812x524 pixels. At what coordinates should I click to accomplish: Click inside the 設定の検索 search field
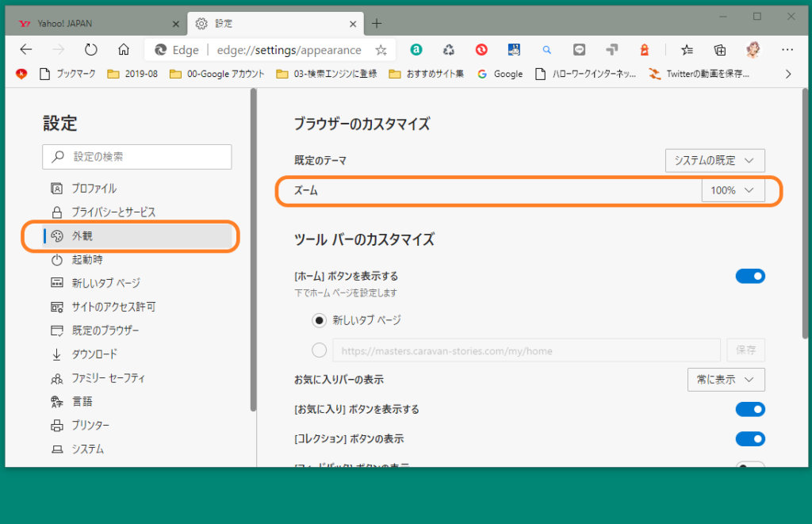(x=136, y=156)
